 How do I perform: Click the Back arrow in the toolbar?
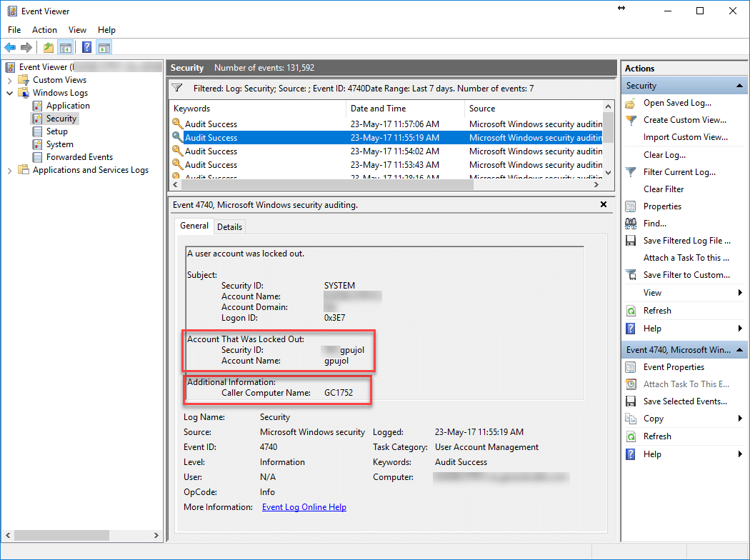point(10,48)
